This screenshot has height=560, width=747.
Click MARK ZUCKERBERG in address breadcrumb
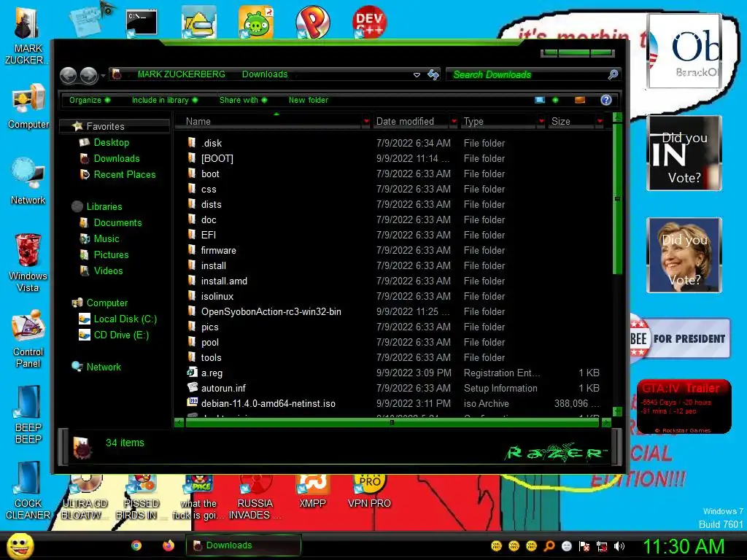[182, 74]
